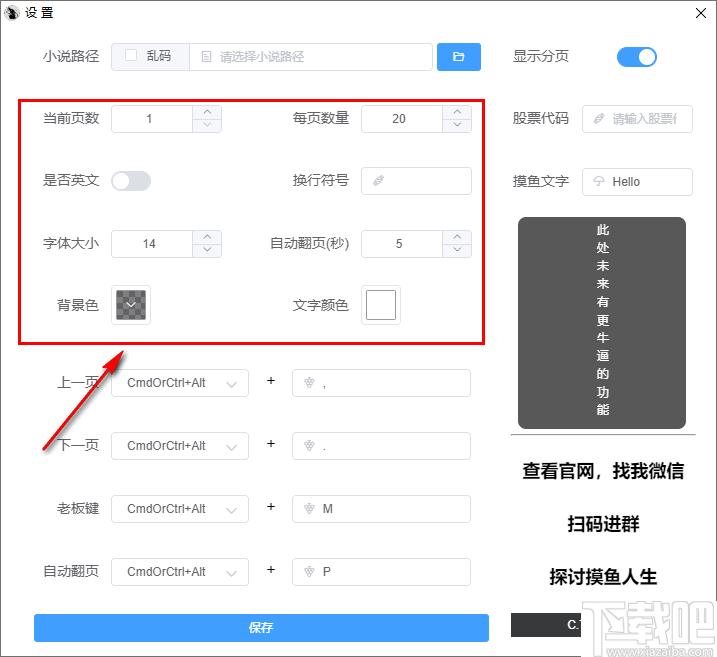Click the 上一页 comma key field
Viewport: 717px width, 657px height.
(381, 383)
